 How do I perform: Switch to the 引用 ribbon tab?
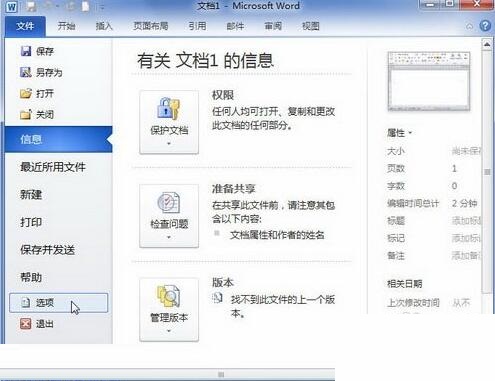tap(197, 26)
